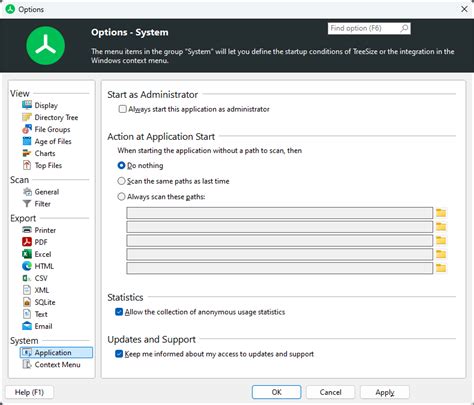Click the SQLite database icon

27,302
